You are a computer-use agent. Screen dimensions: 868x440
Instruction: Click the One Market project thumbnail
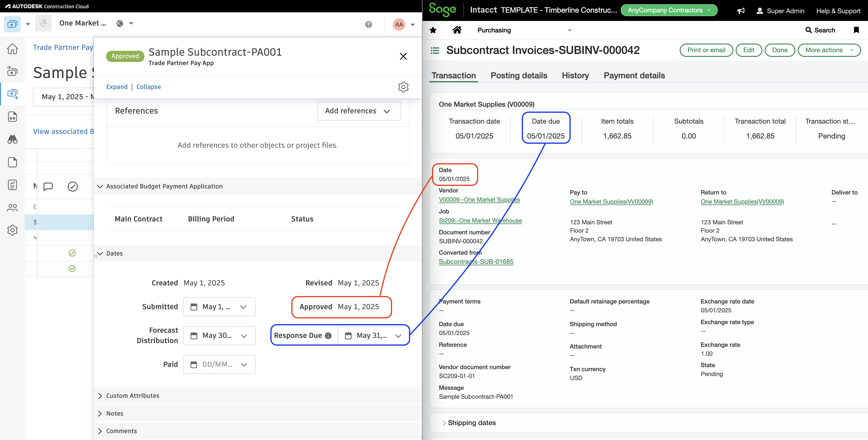[43, 24]
